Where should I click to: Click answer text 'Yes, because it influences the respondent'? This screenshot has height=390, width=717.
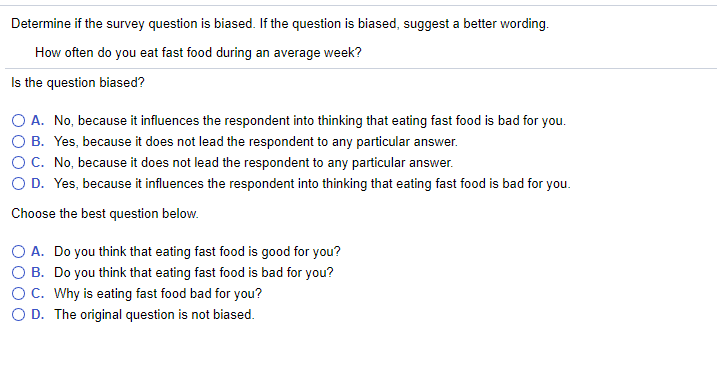[312, 184]
